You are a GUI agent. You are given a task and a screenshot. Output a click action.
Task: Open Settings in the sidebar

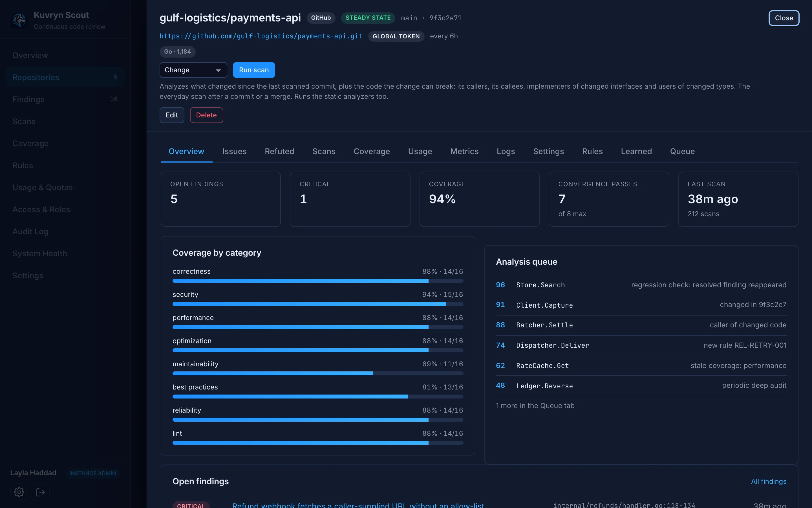pyautogui.click(x=65, y=275)
